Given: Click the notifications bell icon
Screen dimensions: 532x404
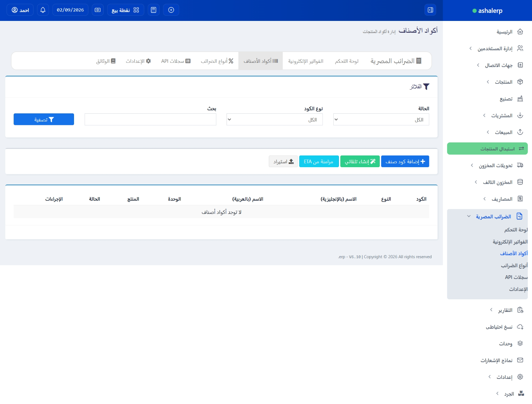Looking at the screenshot, I should [x=43, y=10].
